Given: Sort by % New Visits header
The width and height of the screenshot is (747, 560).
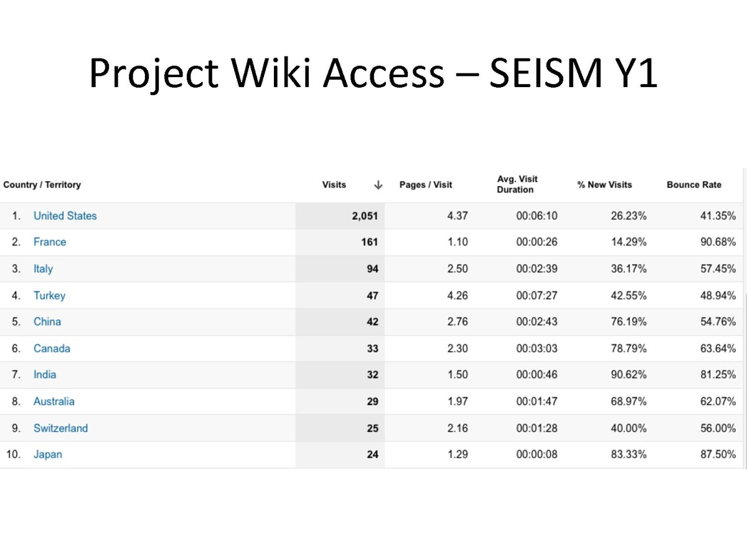Looking at the screenshot, I should click(x=604, y=185).
